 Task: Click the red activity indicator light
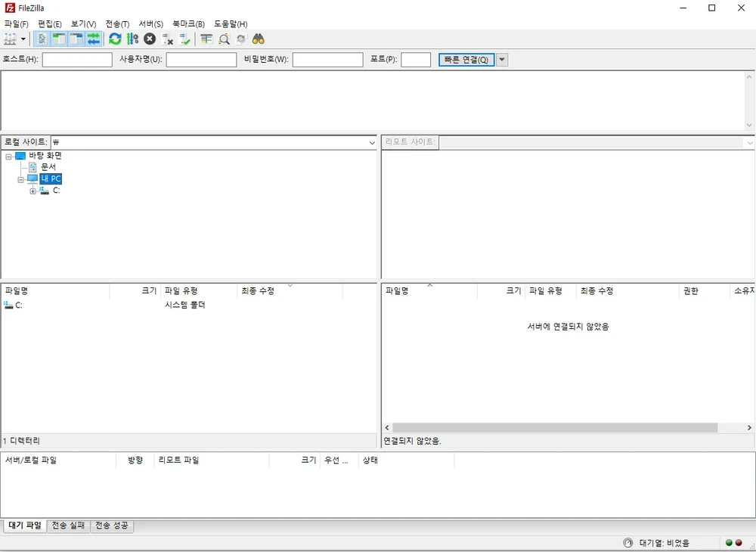[739, 543]
